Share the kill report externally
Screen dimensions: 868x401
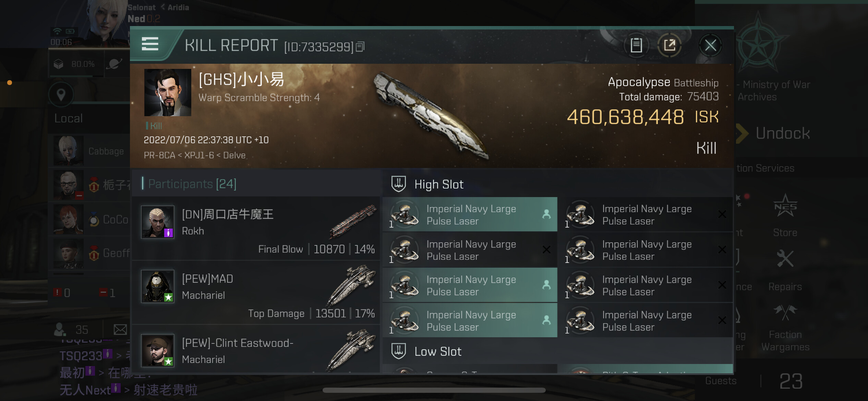(670, 45)
